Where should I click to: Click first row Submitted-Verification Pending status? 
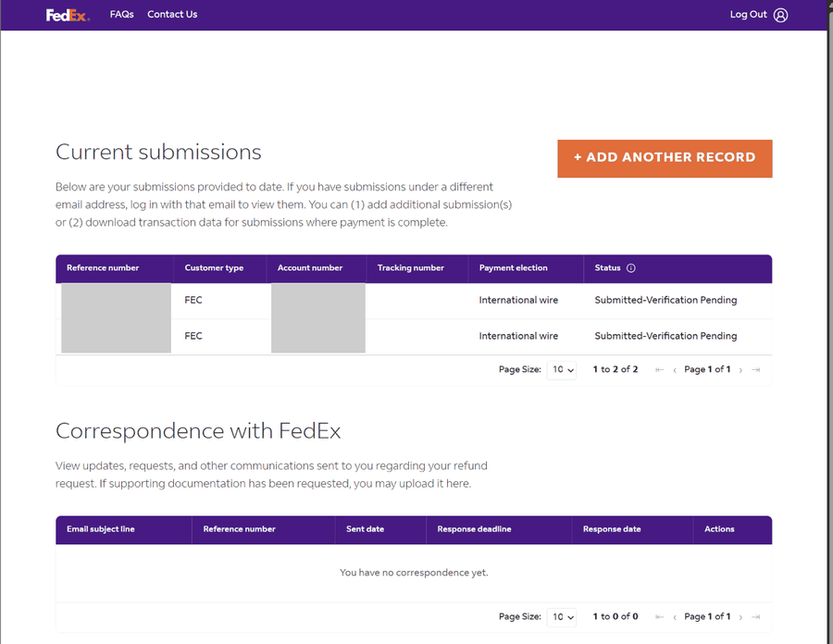click(x=665, y=300)
